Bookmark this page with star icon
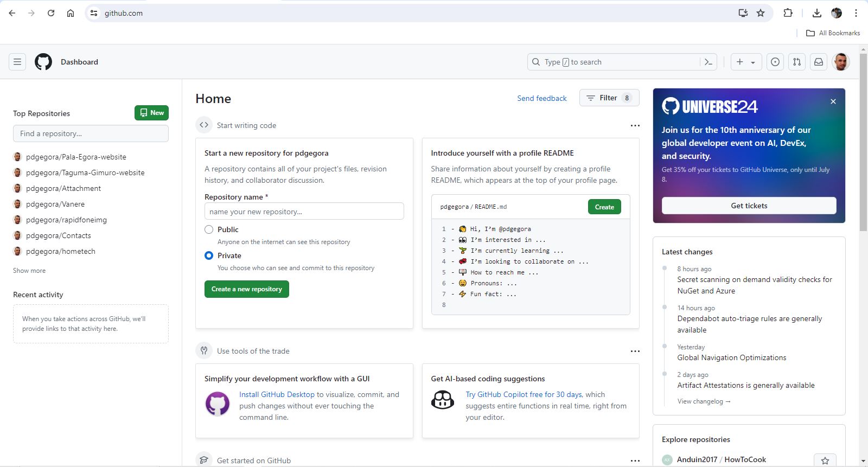The image size is (868, 467). click(x=761, y=13)
